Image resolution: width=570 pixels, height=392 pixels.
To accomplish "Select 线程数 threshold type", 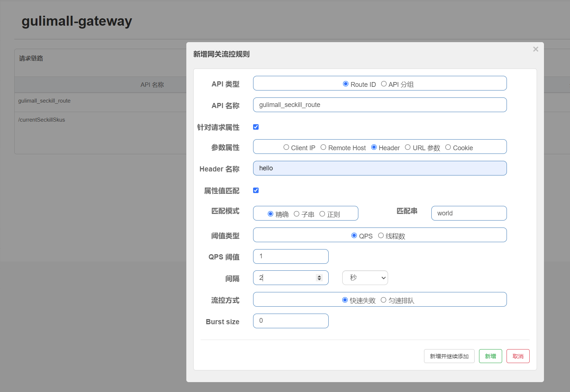I will (381, 236).
